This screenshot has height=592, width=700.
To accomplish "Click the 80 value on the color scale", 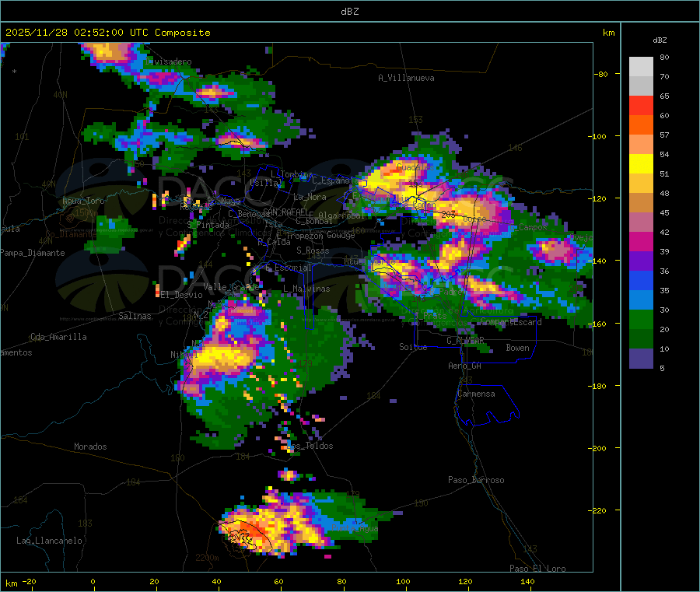I will click(664, 57).
